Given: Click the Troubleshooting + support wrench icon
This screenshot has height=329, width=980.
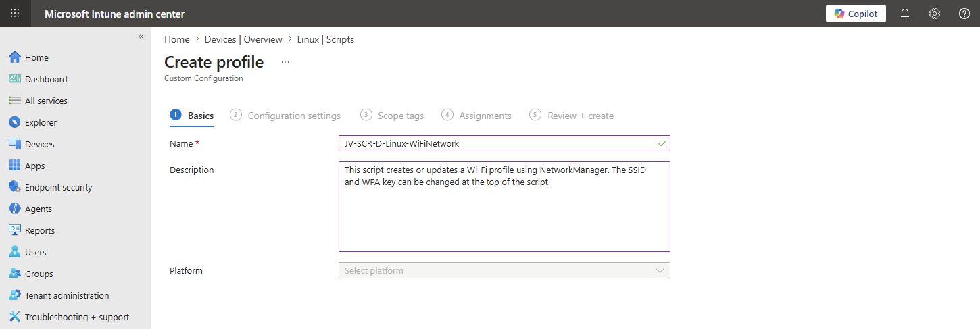Looking at the screenshot, I should click(15, 317).
